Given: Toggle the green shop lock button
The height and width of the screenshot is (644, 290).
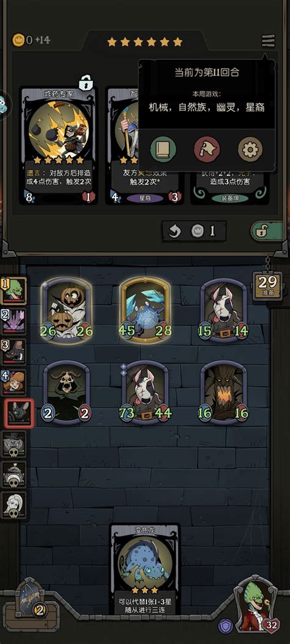Looking at the screenshot, I should click(266, 231).
